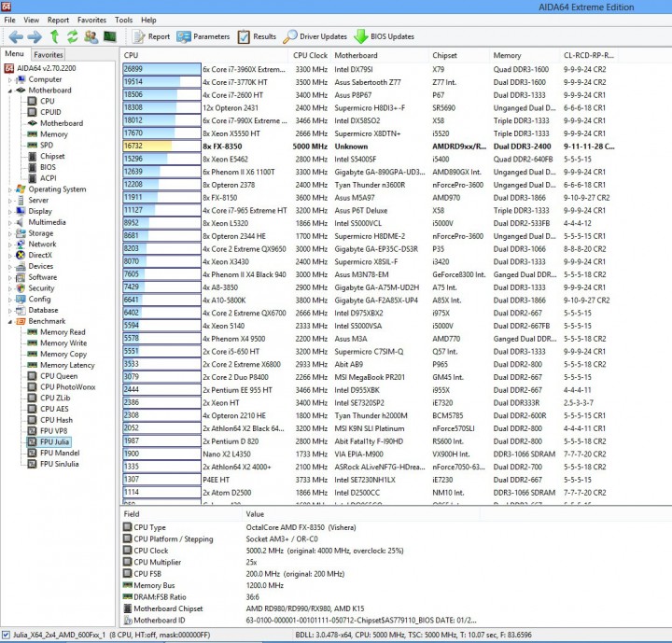Open benchmark Parameters
The image size is (672, 643).
(x=203, y=37)
